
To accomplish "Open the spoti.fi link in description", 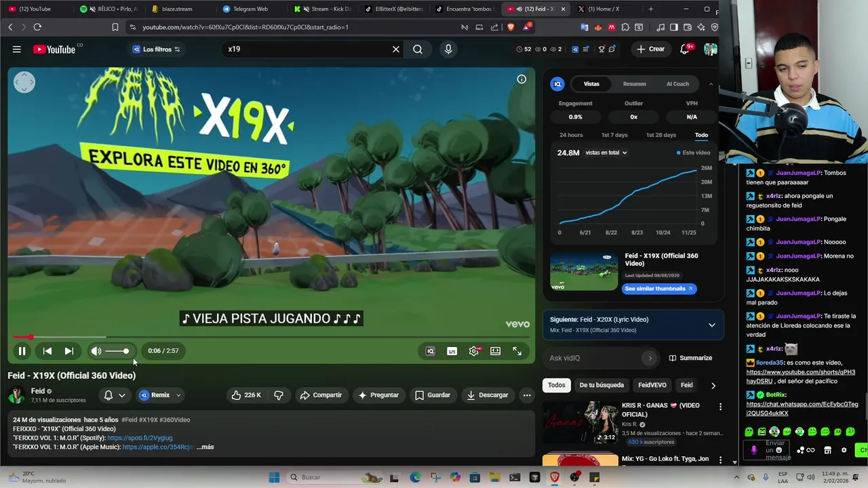I will (x=140, y=438).
